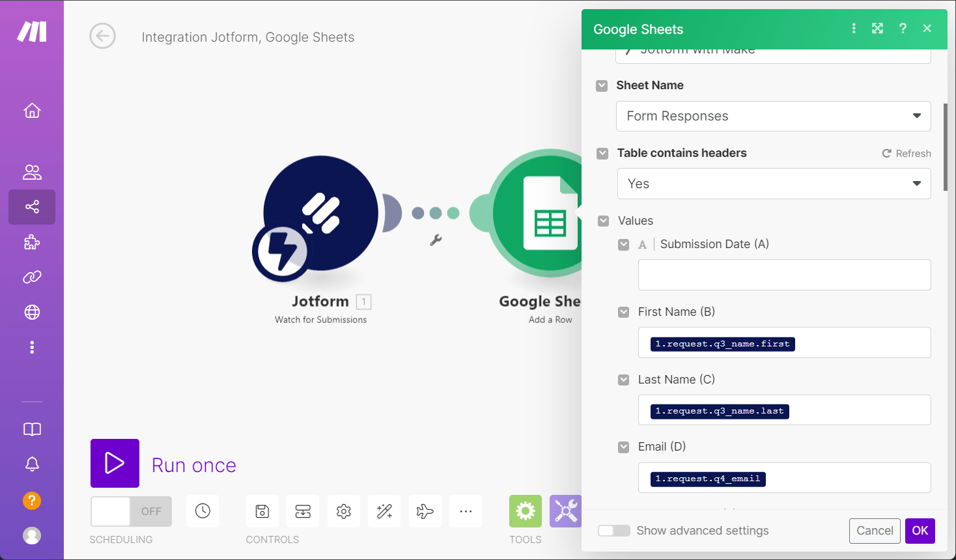Save the scenario with disk icon
956x560 pixels.
pyautogui.click(x=262, y=511)
